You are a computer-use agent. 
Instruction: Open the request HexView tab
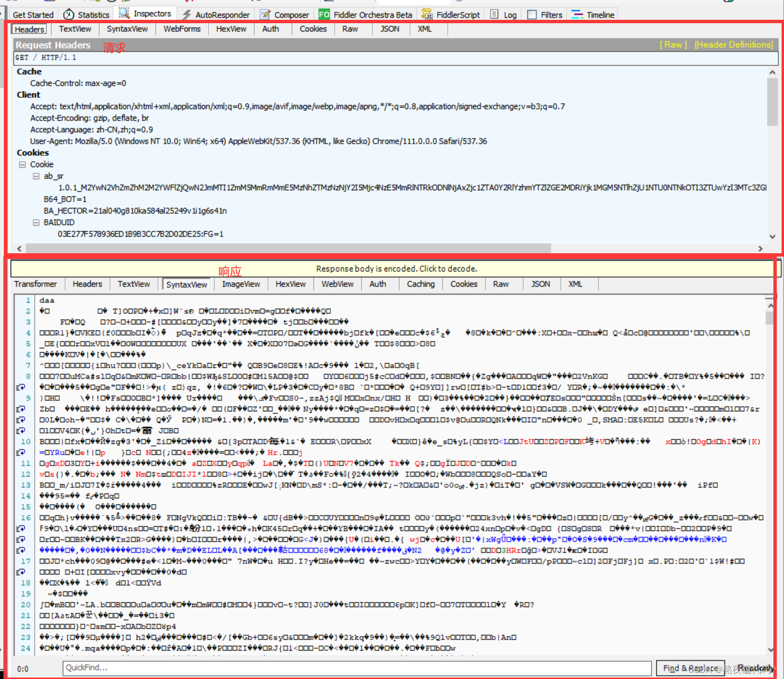[231, 29]
